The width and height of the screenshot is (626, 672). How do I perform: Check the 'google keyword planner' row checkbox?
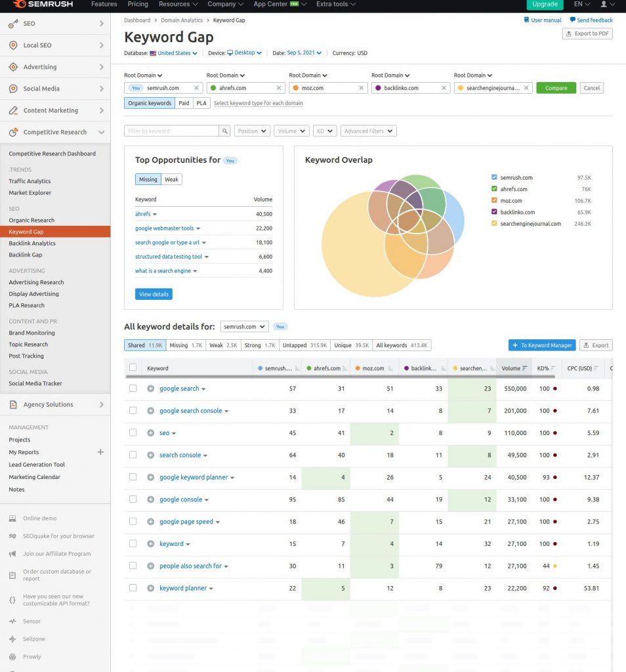[133, 477]
